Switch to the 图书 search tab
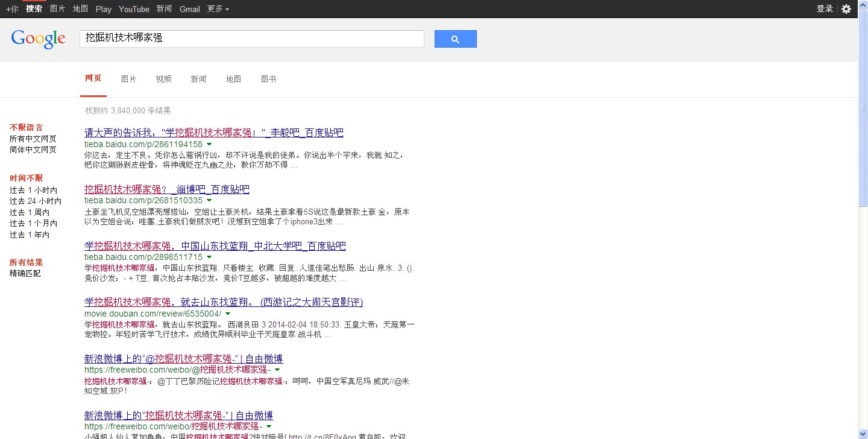The width and height of the screenshot is (868, 439). tap(268, 79)
